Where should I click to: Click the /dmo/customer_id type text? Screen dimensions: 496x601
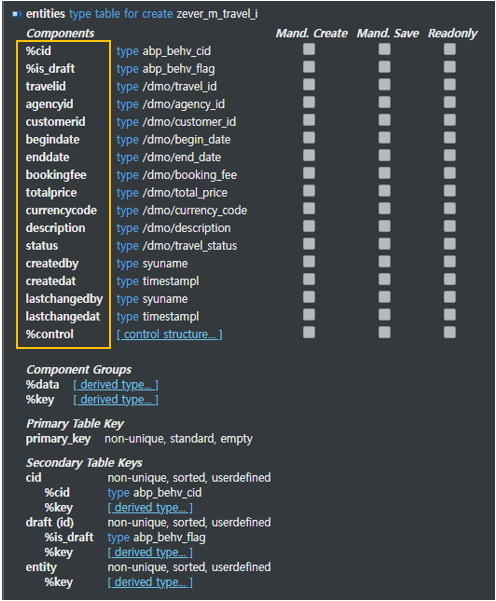tap(189, 122)
